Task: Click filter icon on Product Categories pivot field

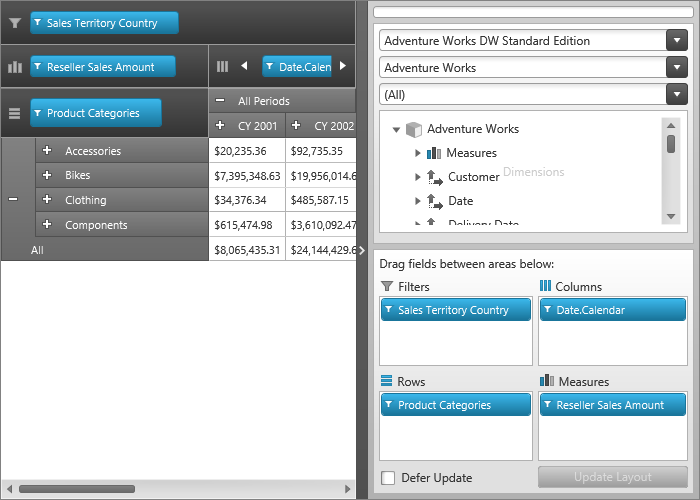Action: [x=38, y=113]
